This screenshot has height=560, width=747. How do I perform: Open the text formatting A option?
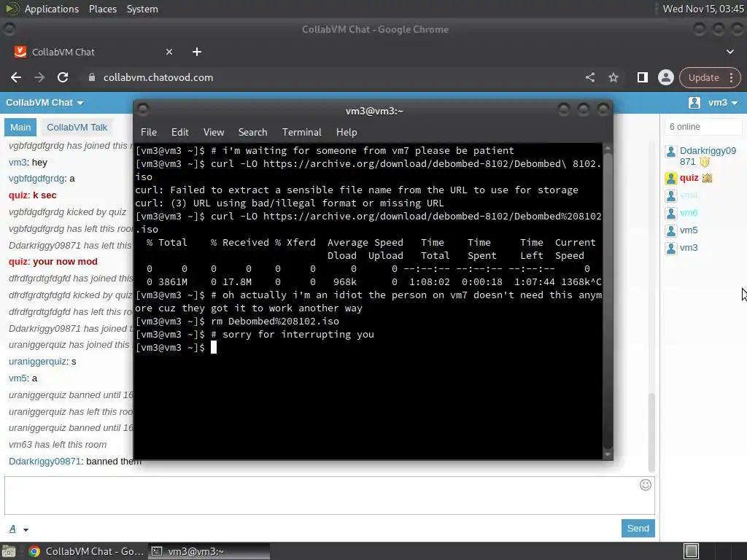pos(13,529)
